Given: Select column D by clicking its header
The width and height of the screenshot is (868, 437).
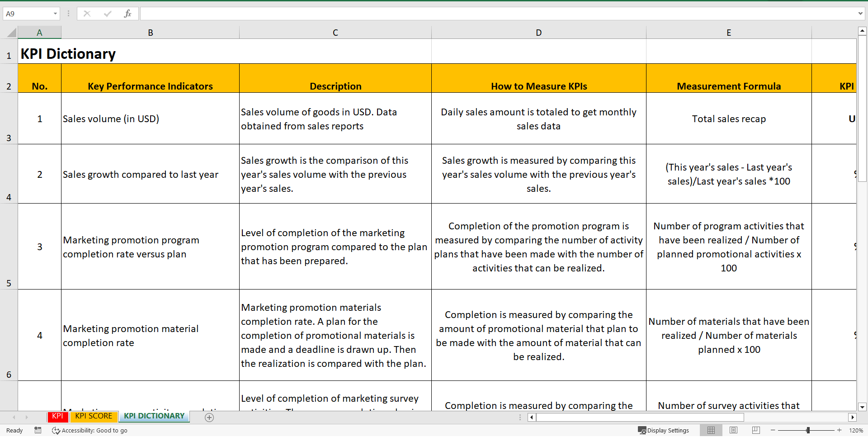Looking at the screenshot, I should 538,32.
